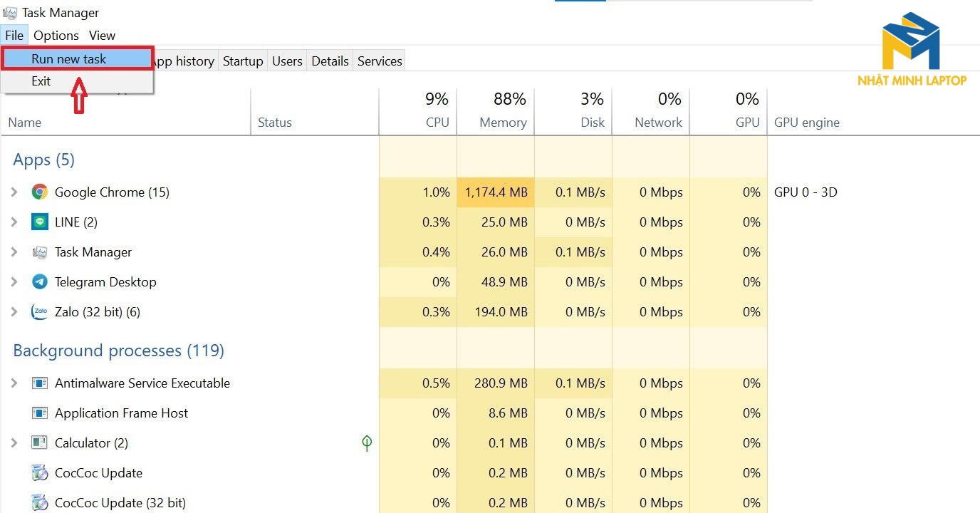Click the CocCoc Update process icon
Image resolution: width=980 pixels, height=513 pixels.
(x=40, y=472)
